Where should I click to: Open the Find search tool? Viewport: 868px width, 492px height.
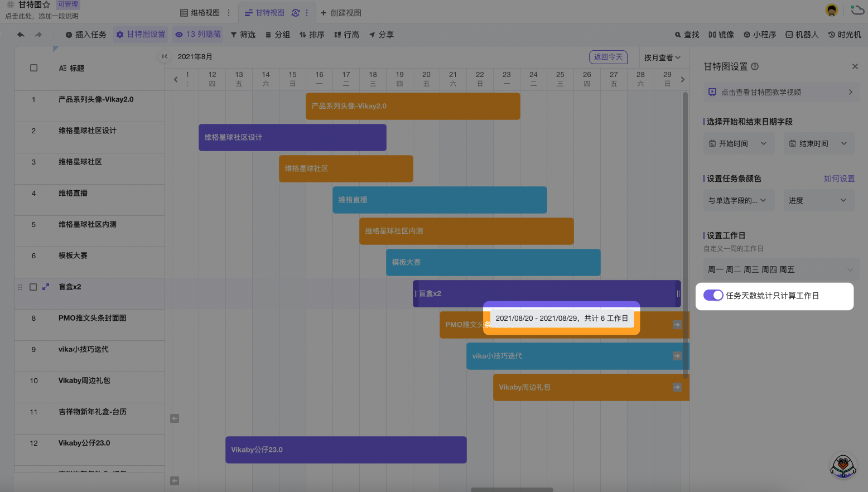(x=687, y=35)
